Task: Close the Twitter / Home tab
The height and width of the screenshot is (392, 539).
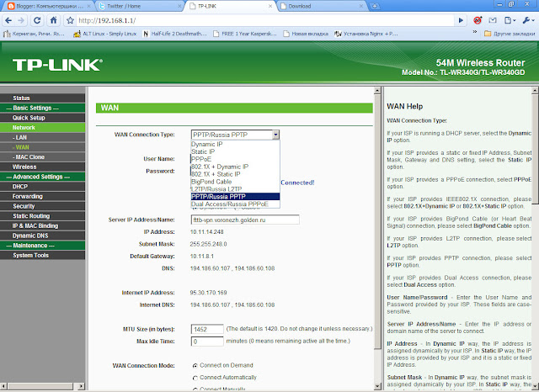Action: (179, 6)
